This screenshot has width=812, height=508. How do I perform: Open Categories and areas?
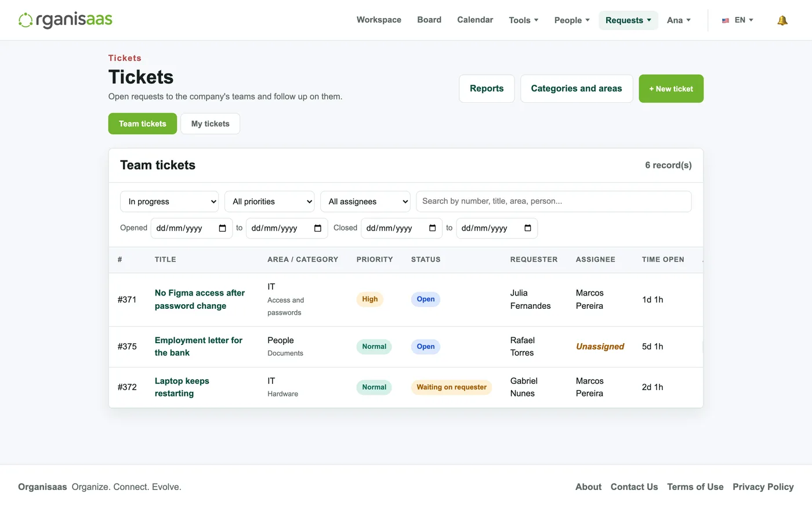[577, 89]
